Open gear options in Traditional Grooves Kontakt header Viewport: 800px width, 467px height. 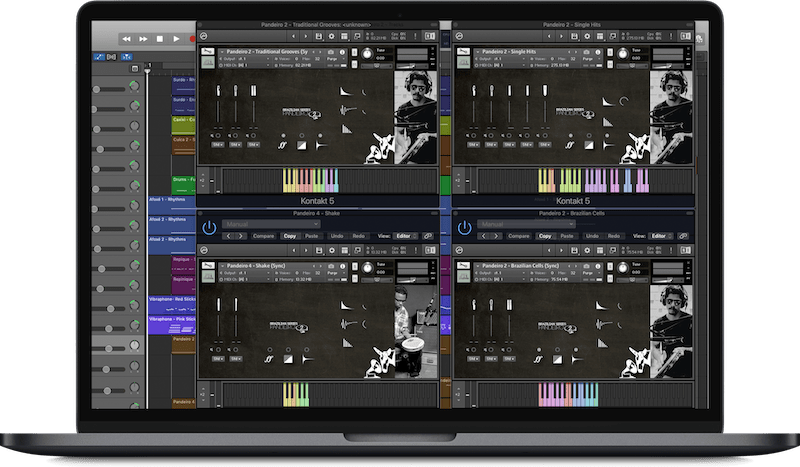(332, 36)
